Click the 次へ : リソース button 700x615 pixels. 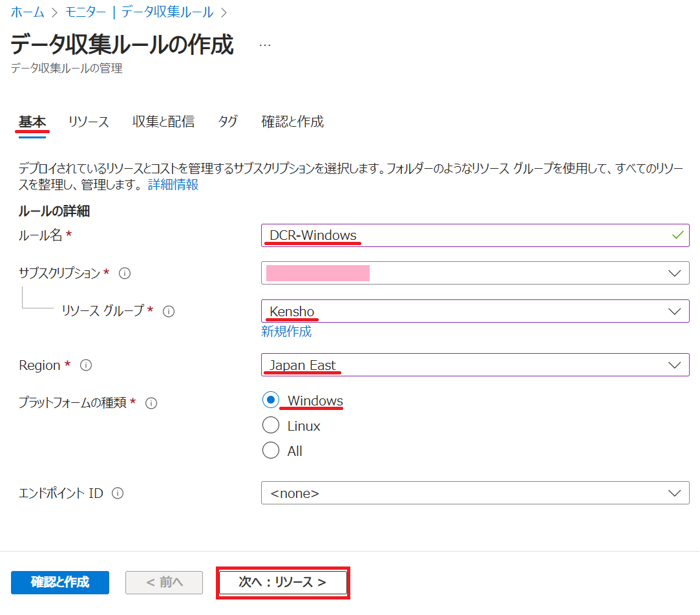(283, 582)
